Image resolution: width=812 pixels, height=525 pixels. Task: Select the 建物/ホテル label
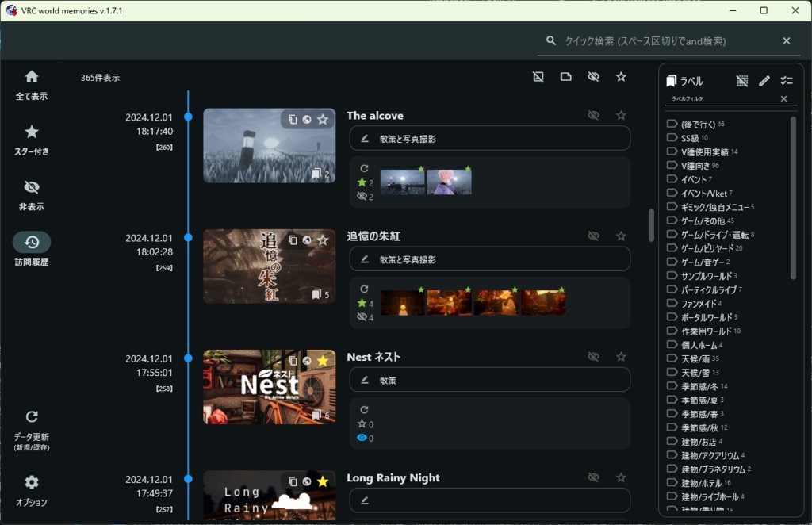coord(699,482)
